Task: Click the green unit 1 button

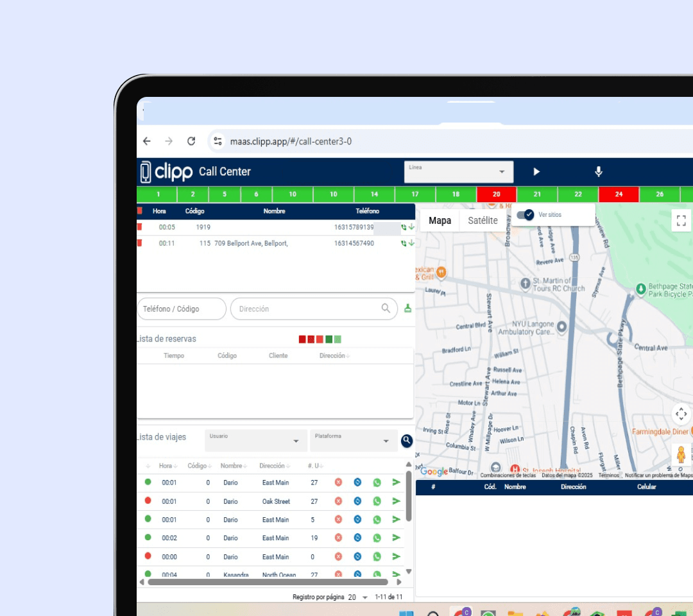Action: tap(158, 194)
